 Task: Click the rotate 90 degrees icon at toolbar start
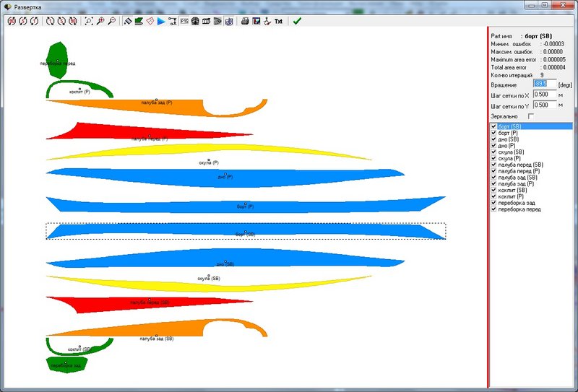pos(12,21)
